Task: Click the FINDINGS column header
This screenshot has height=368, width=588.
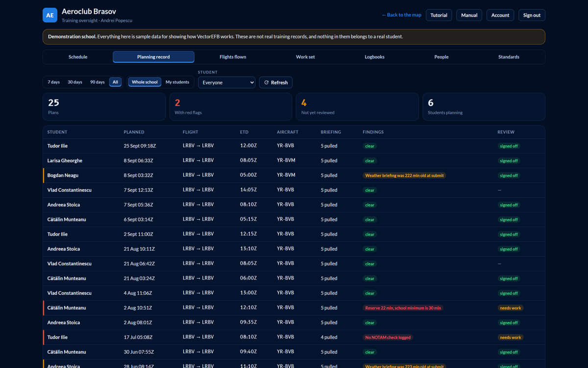Action: coord(373,132)
